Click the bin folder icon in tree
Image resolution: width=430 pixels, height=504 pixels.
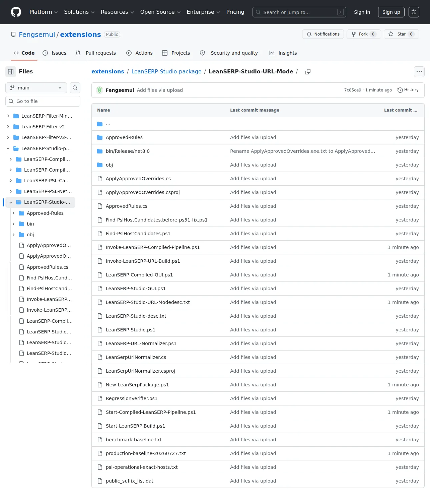[21, 224]
